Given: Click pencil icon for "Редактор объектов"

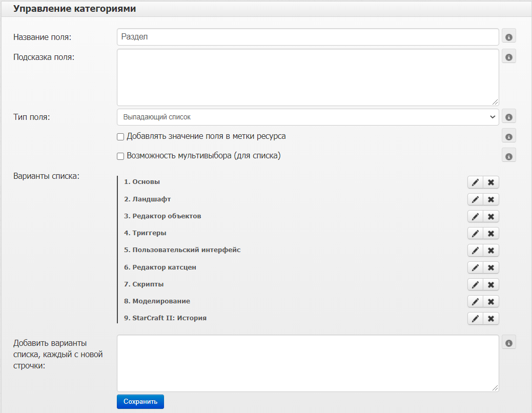Looking at the screenshot, I should [x=475, y=216].
